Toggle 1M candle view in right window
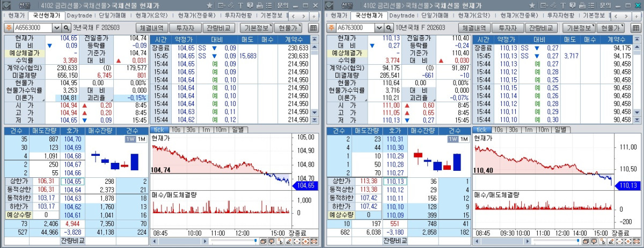The image size is (644, 248). 463,139
